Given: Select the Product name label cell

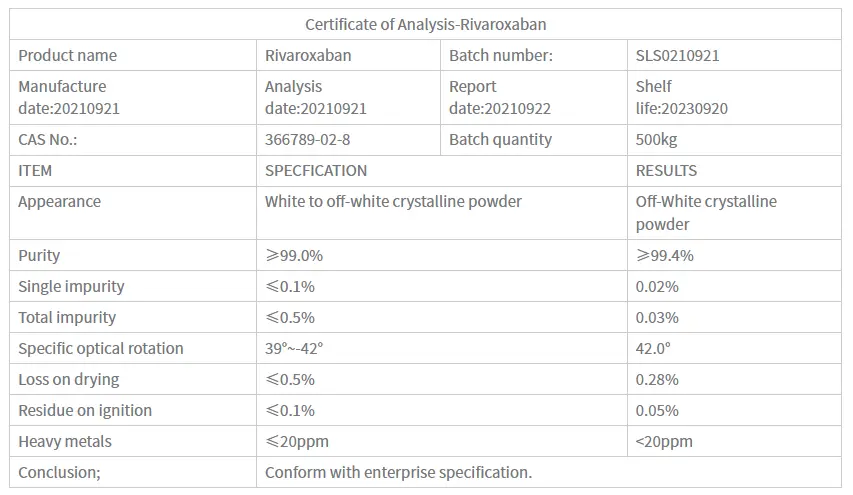Looking at the screenshot, I should (68, 55).
